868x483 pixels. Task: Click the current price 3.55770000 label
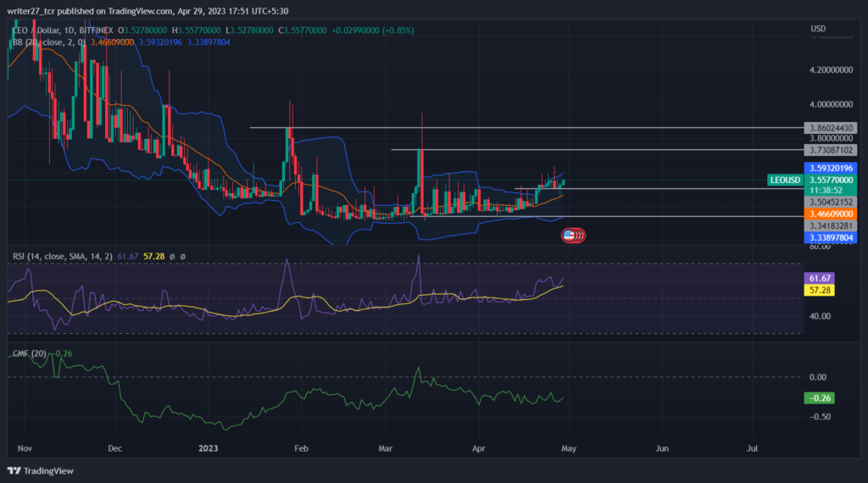(x=831, y=180)
